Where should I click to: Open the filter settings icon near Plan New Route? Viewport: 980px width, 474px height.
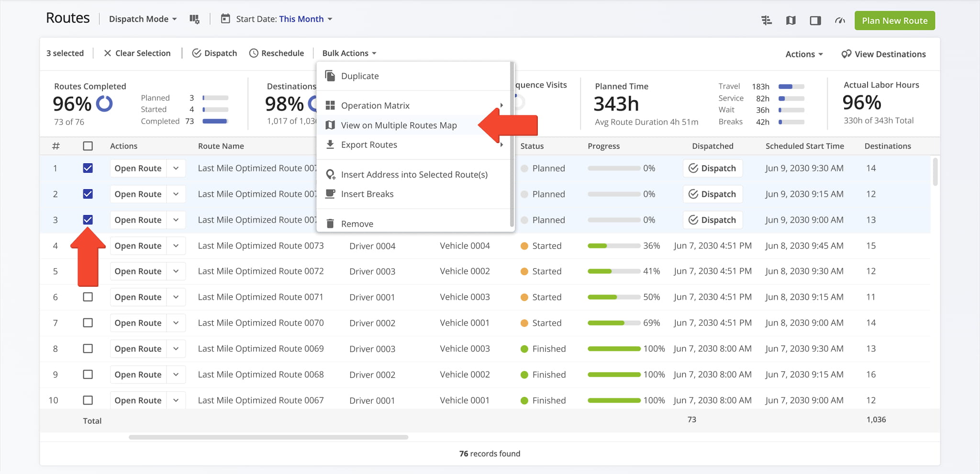coord(767,21)
